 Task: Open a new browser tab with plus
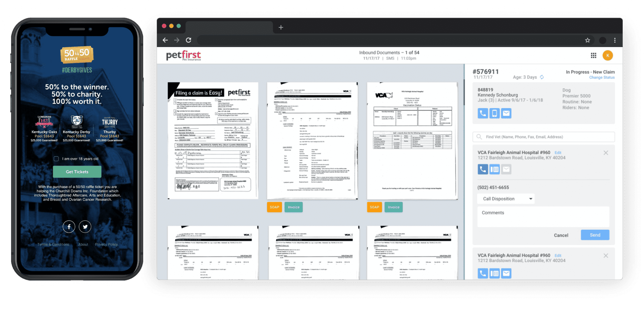[x=281, y=27]
